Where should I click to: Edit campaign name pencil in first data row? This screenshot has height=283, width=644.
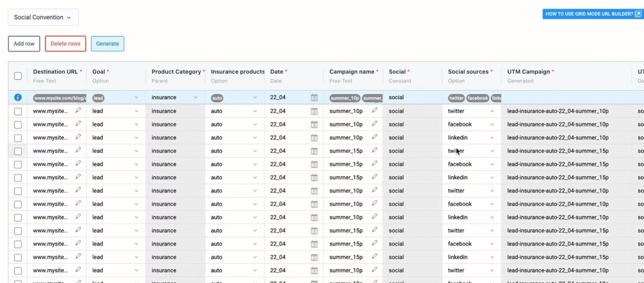click(x=374, y=110)
